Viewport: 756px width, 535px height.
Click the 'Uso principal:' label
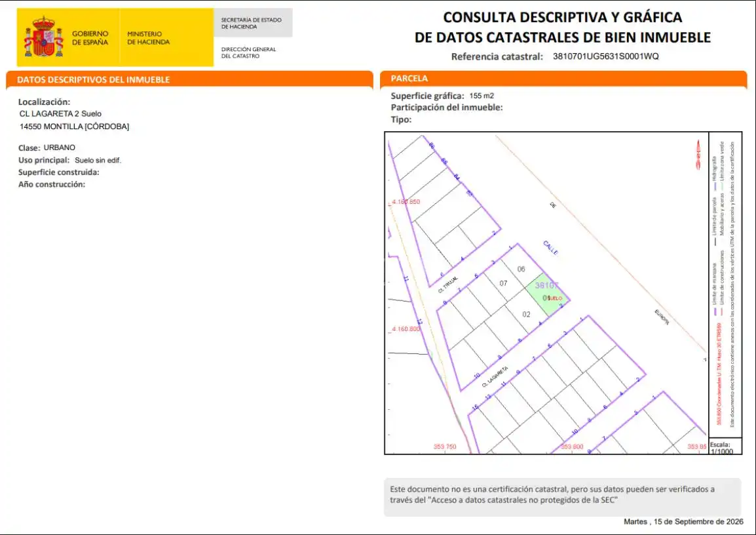pos(44,160)
